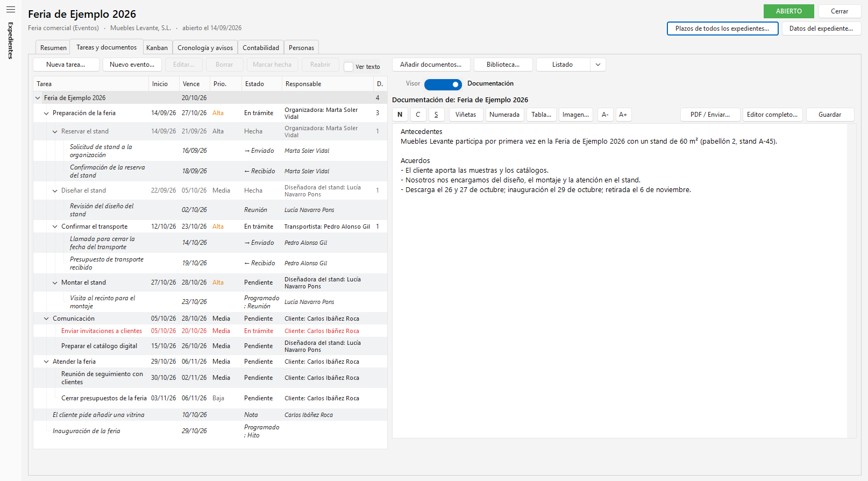Save the documentation with Guardar
The image size is (868, 481).
830,115
